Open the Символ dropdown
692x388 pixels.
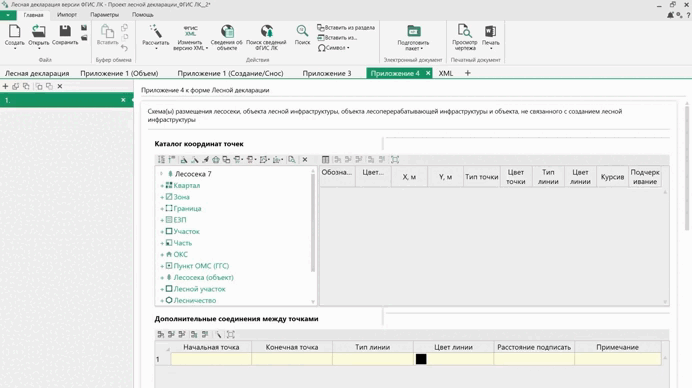pos(334,48)
